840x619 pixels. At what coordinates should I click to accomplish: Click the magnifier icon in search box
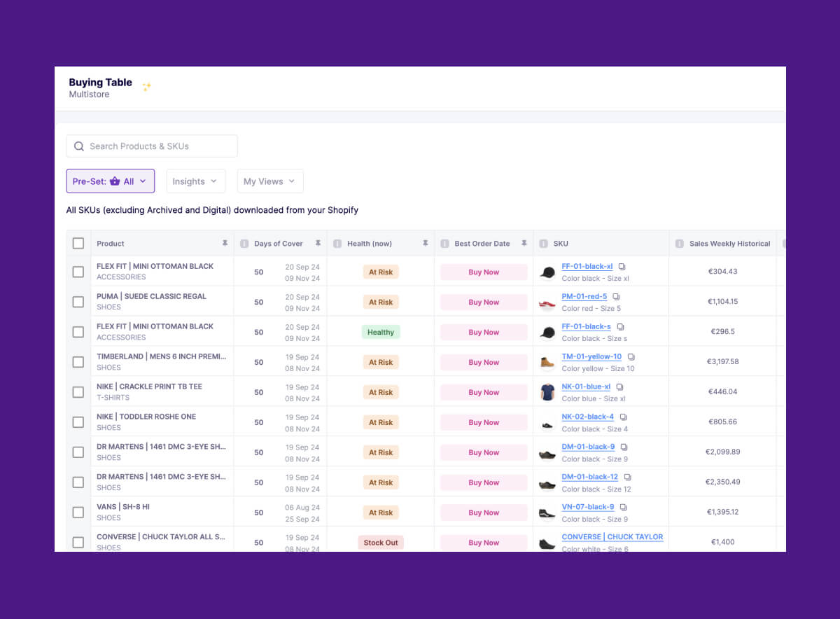(x=79, y=146)
